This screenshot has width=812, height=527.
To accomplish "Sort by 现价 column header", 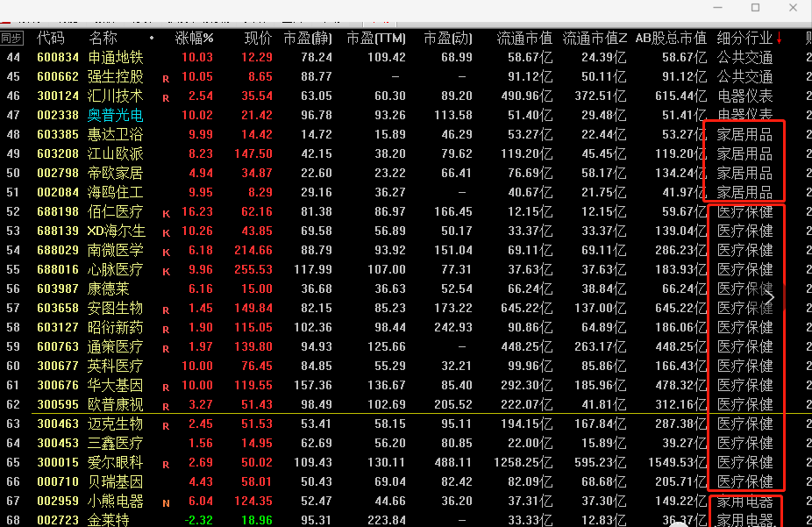I will click(x=259, y=38).
